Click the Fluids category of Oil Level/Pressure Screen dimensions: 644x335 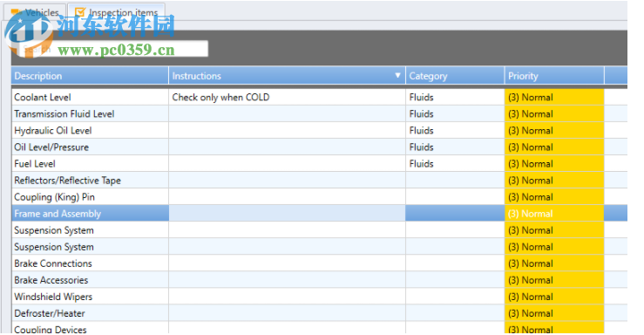click(455, 147)
